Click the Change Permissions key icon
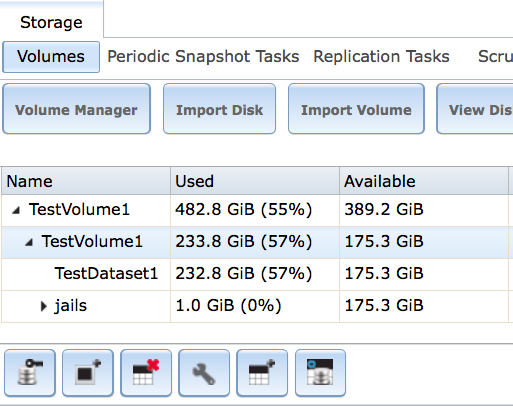 (30, 373)
